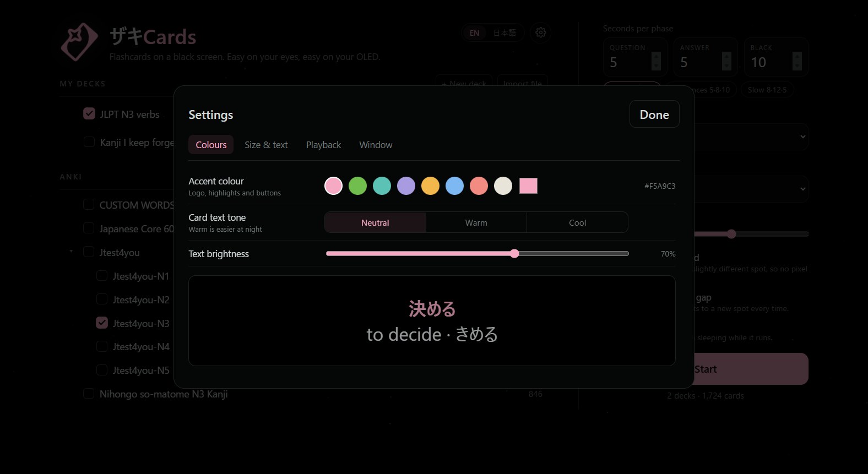Screen dimensions: 868x474
Task: Click the Answer seconds stepper arrows
Action: click(726, 61)
